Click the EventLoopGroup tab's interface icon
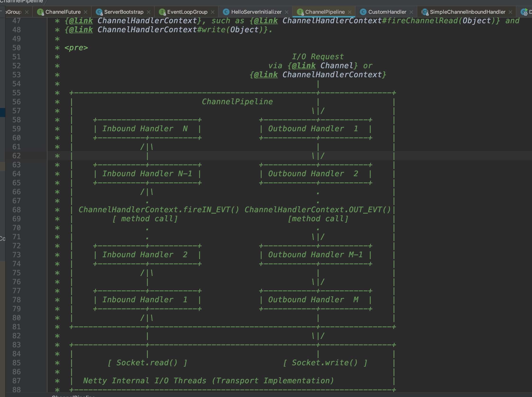 point(162,12)
